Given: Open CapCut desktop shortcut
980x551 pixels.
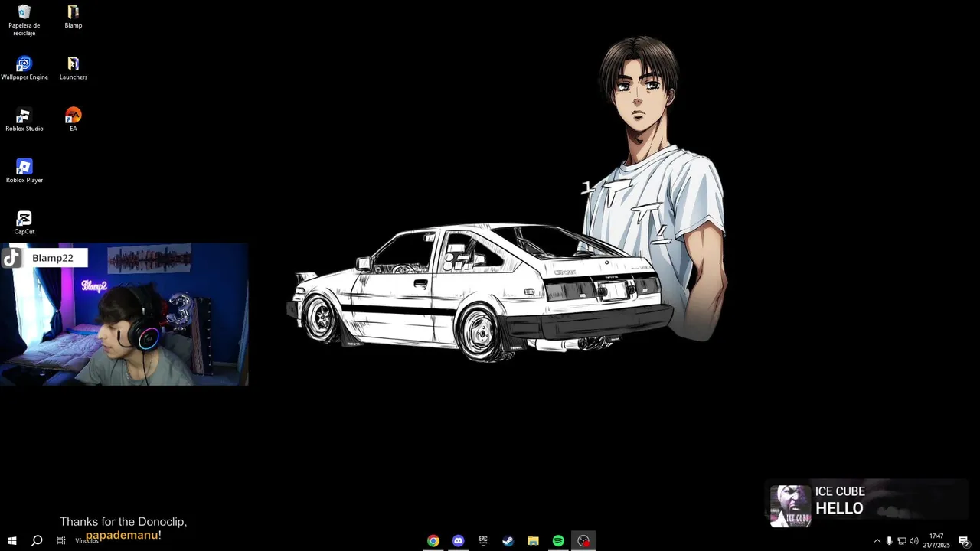Looking at the screenshot, I should pyautogui.click(x=24, y=223).
